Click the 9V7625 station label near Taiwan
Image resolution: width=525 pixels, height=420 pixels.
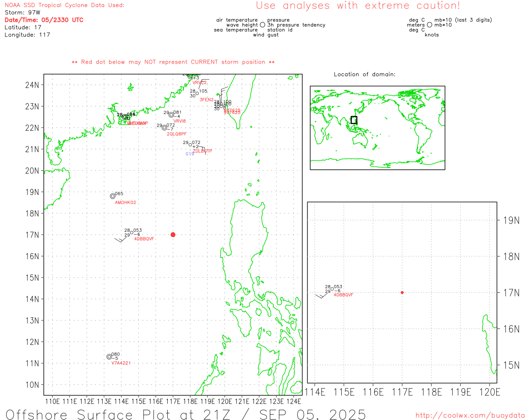click(232, 111)
